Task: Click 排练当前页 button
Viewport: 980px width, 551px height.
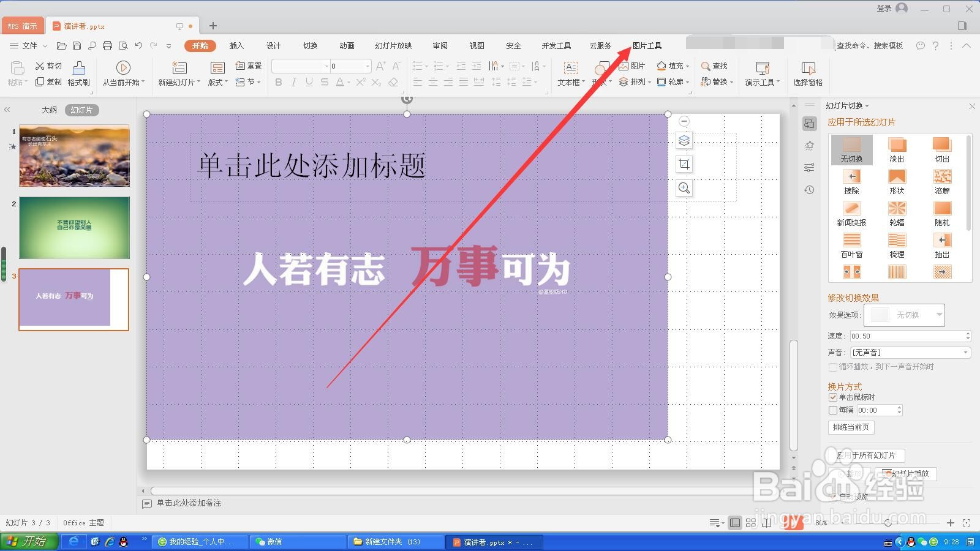Action: tap(851, 427)
